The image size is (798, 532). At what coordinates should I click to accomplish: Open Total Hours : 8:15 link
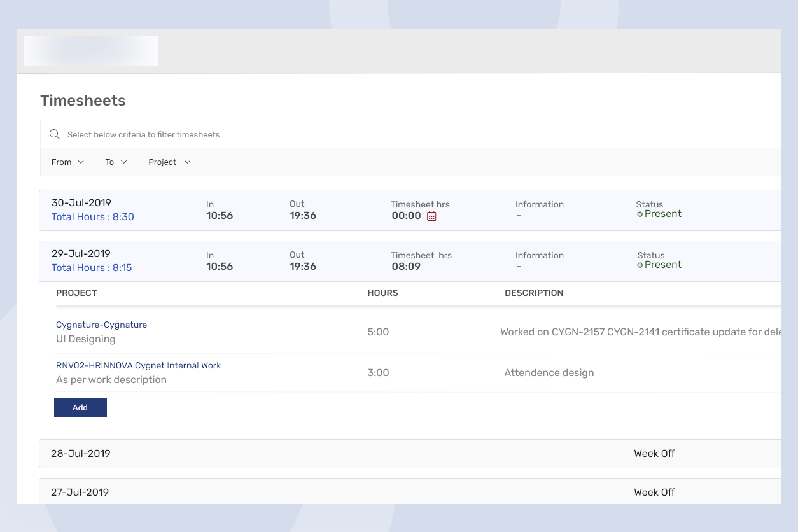92,268
